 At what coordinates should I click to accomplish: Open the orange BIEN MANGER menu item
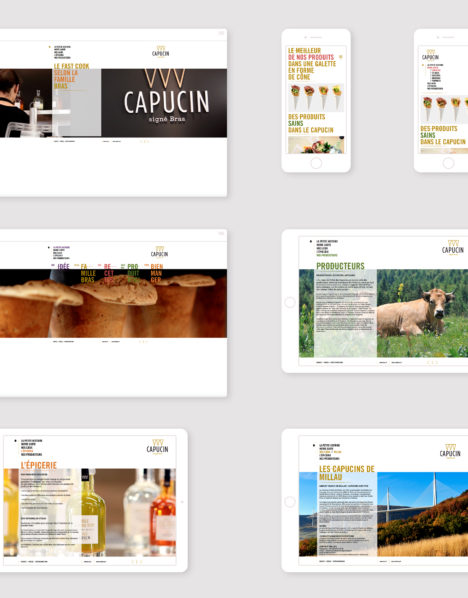157,273
